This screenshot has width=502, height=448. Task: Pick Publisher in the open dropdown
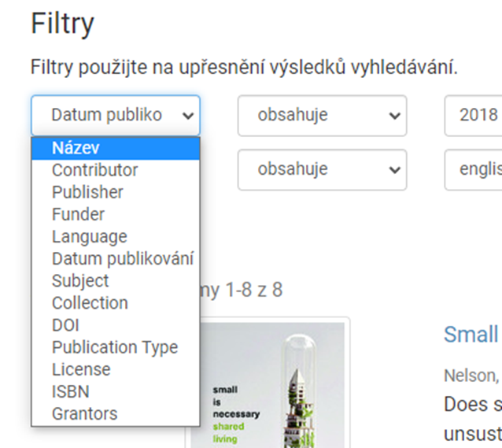click(x=116, y=192)
